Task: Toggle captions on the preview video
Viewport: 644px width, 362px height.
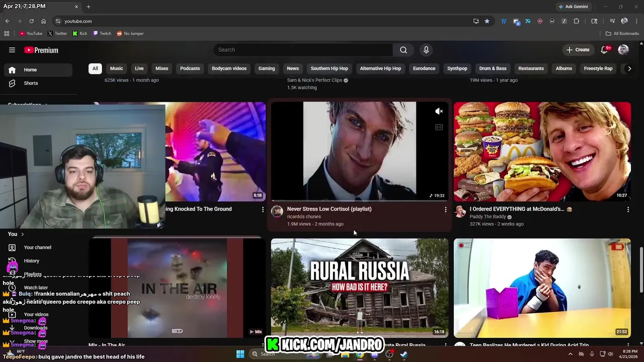Action: (439, 127)
